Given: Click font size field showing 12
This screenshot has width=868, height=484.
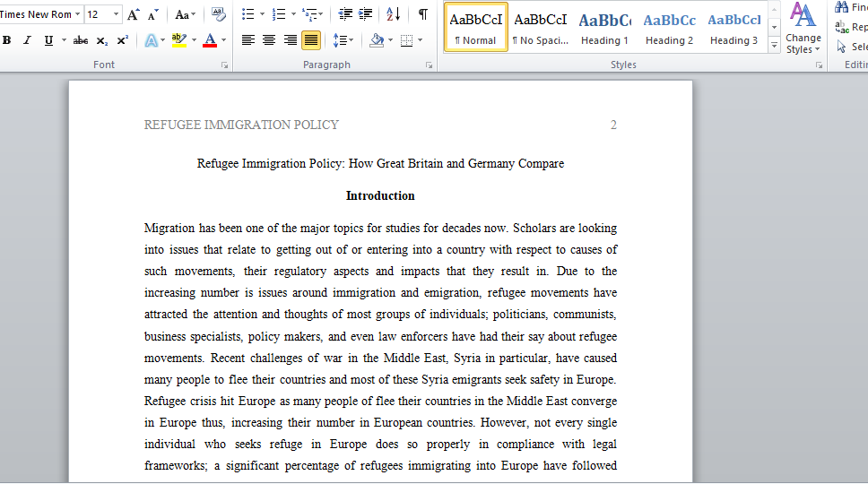Looking at the screenshot, I should [x=98, y=14].
